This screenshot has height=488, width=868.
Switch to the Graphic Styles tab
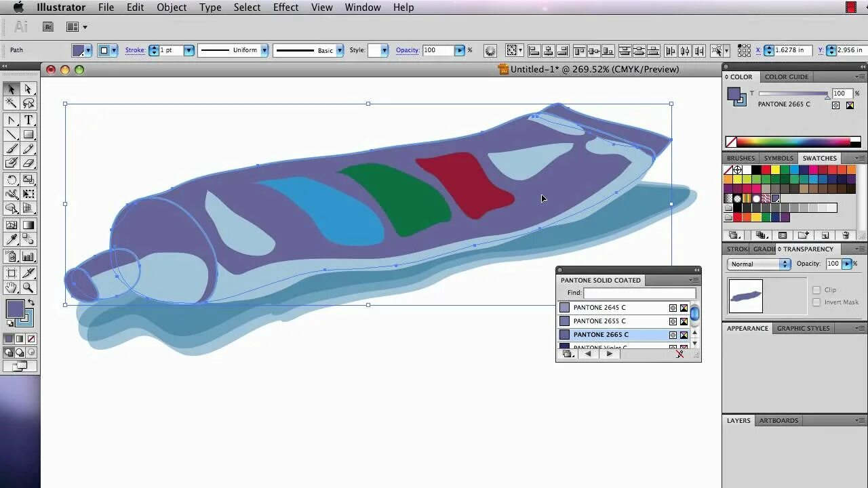pos(803,328)
